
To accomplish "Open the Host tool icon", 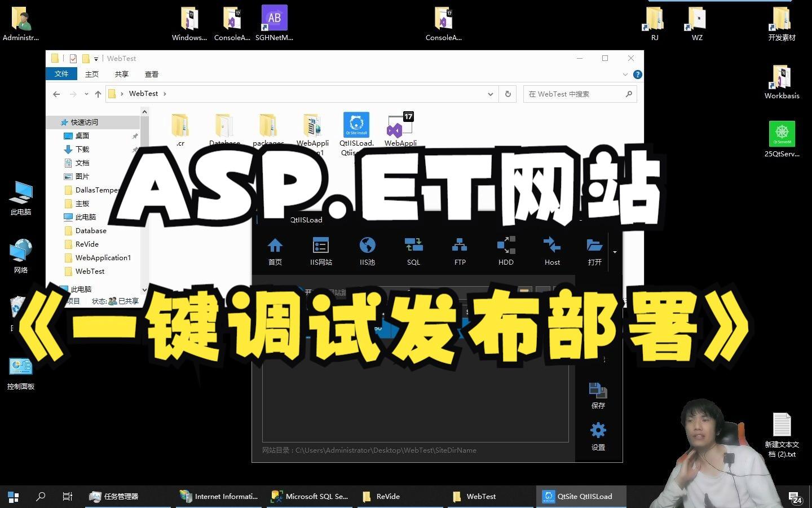I will pos(552,251).
